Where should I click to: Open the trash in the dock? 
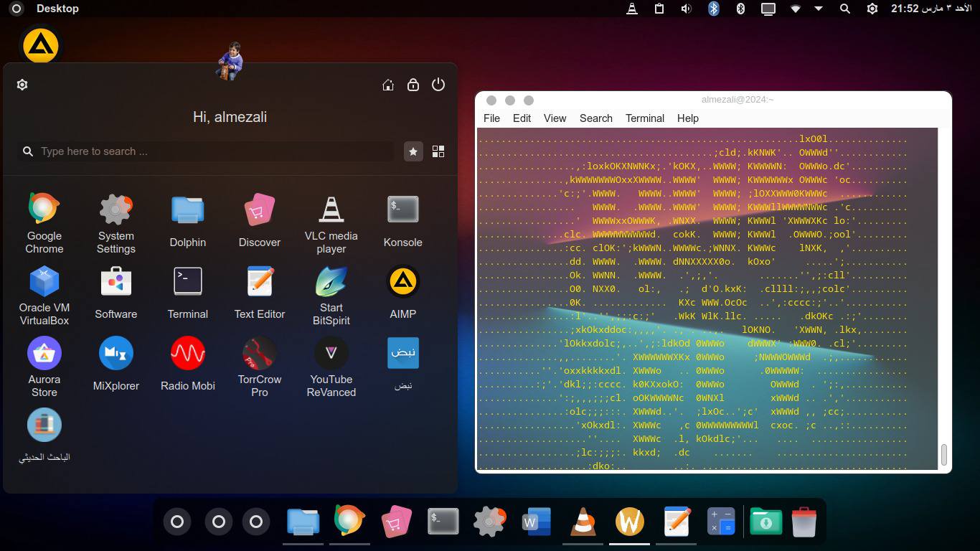tap(804, 522)
